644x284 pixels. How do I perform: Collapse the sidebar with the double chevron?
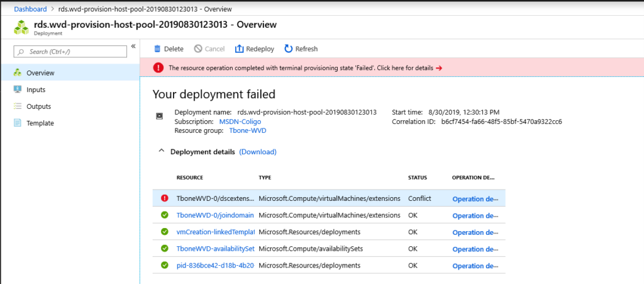(133, 46)
